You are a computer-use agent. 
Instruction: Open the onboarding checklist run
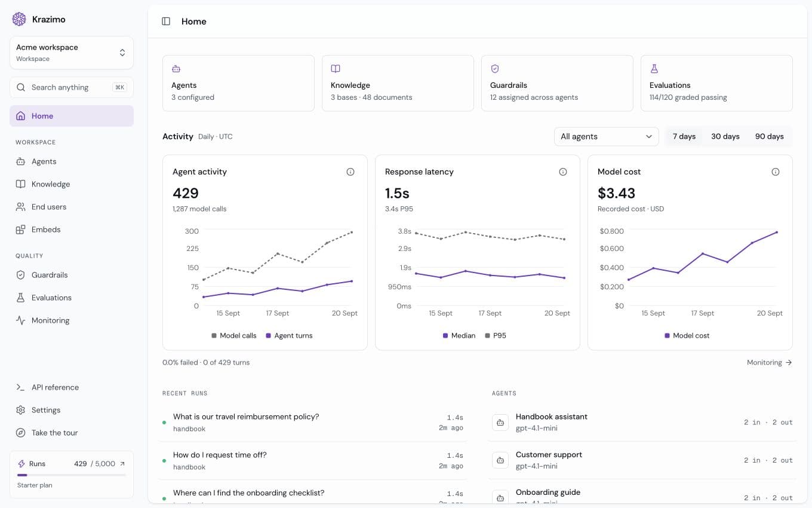tap(313, 492)
